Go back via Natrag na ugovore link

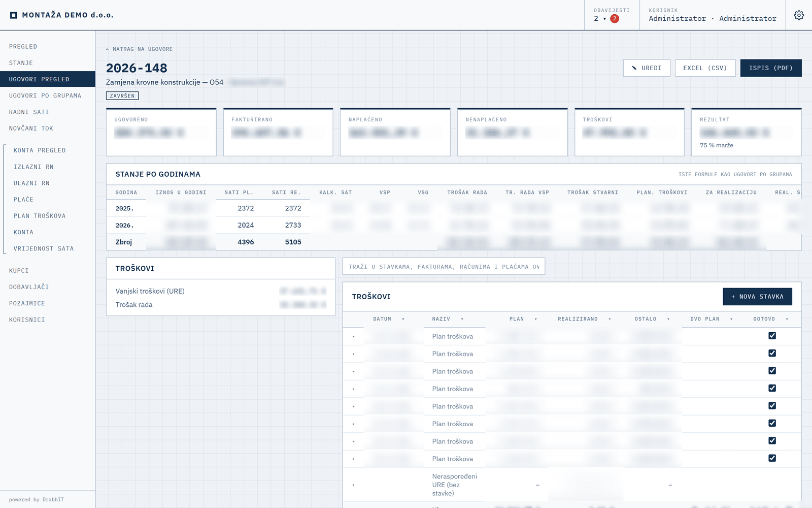tap(139, 49)
